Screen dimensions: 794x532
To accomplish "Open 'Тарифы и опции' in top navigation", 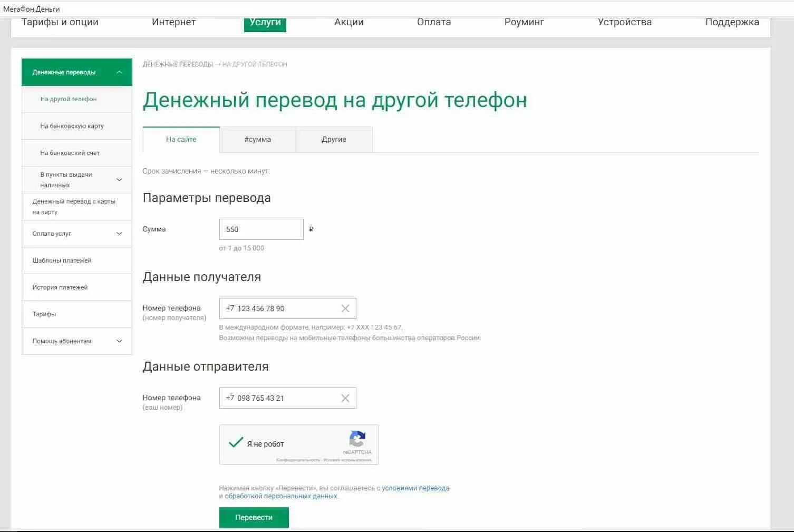I will pyautogui.click(x=60, y=22).
